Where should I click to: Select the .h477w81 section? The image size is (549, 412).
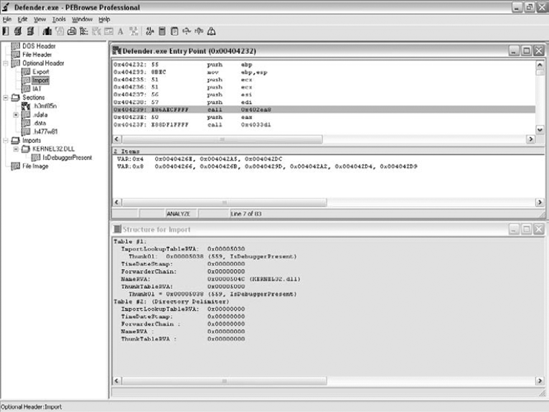(x=45, y=132)
